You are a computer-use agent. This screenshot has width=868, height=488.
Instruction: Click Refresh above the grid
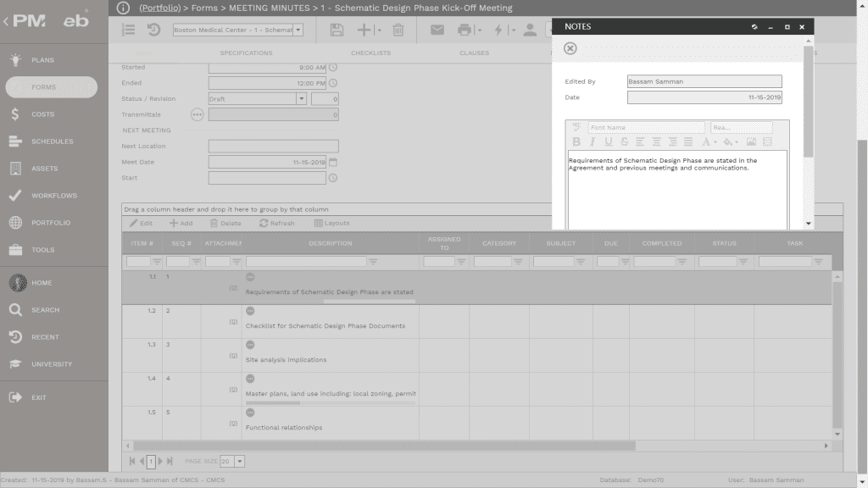277,223
